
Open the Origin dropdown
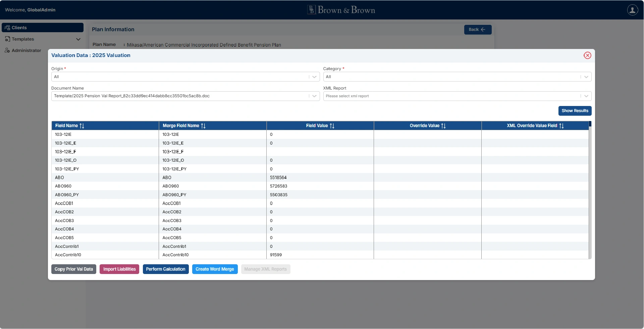[314, 77]
